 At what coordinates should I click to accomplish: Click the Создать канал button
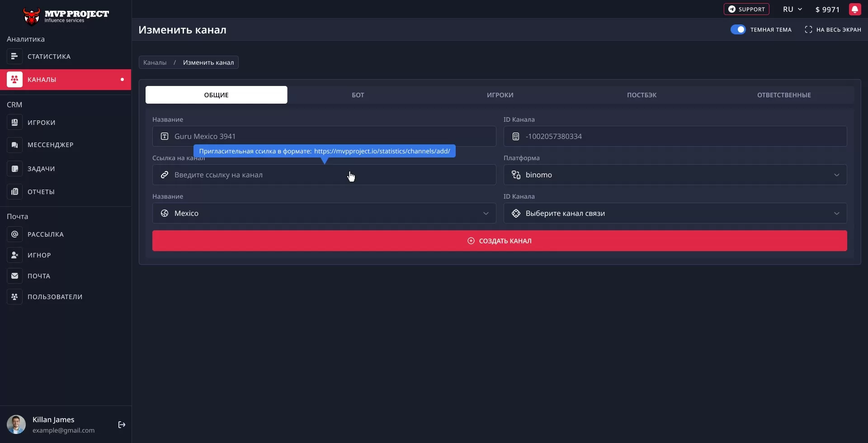[499, 240]
